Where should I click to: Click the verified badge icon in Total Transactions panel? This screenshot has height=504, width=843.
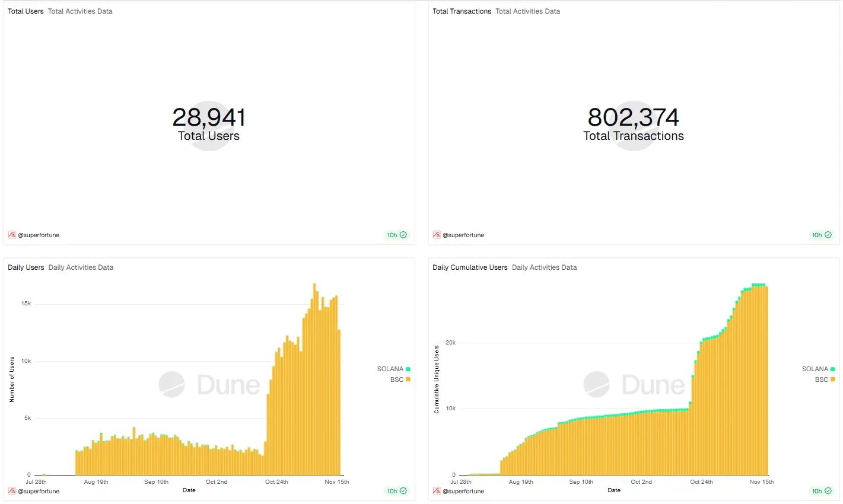pos(829,235)
